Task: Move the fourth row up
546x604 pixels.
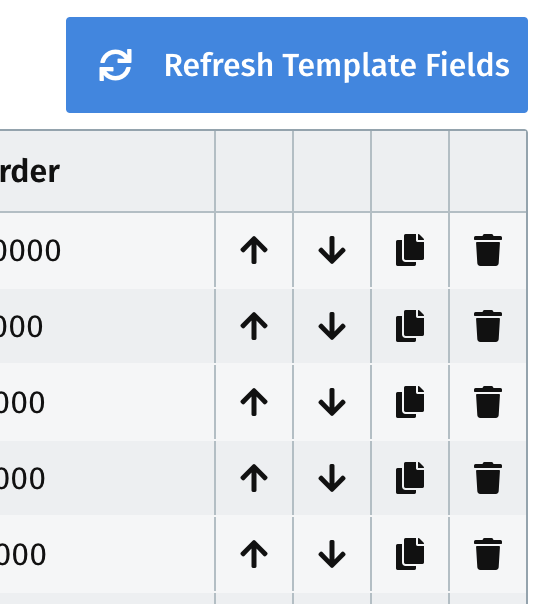Action: [254, 478]
